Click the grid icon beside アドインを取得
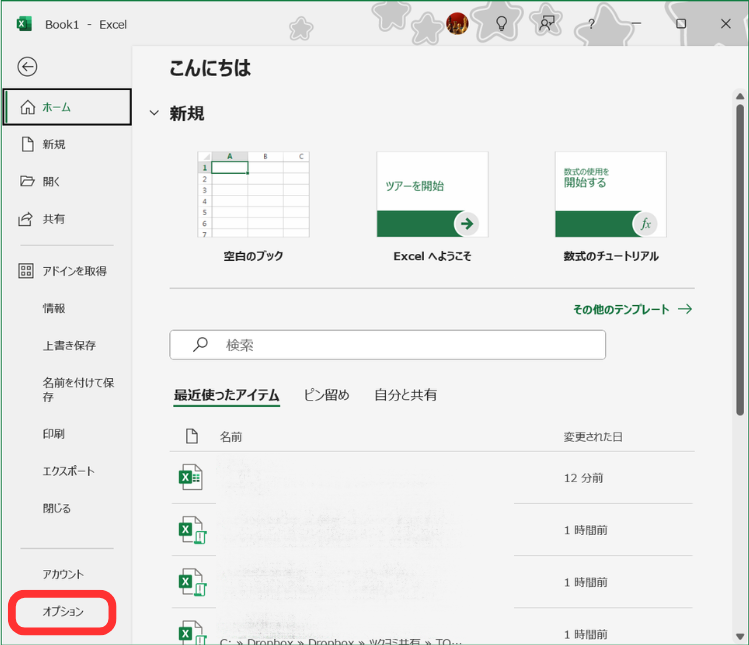The width and height of the screenshot is (749, 645). point(26,271)
